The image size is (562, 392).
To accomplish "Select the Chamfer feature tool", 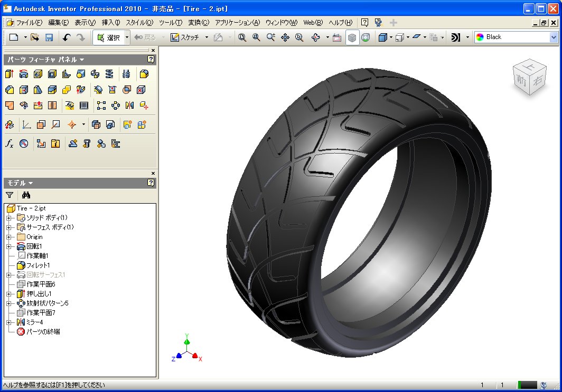I will coord(10,90).
